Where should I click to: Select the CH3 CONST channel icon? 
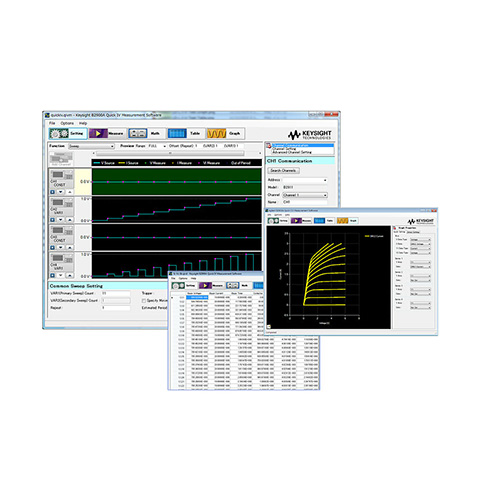62,234
